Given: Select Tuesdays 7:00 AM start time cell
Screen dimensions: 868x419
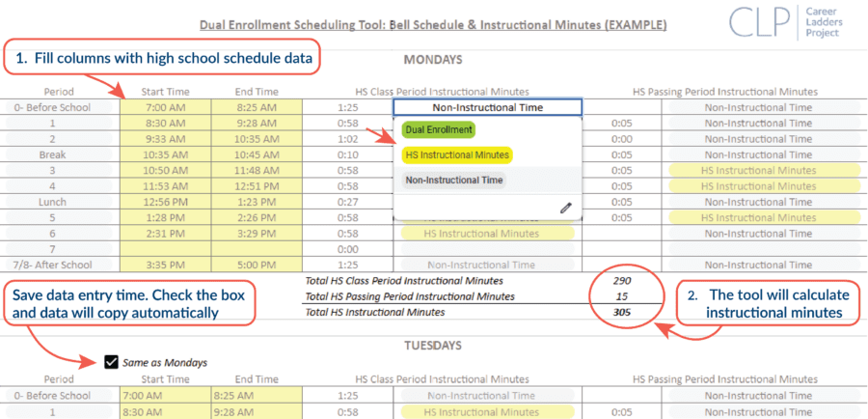Looking at the screenshot, I should pyautogui.click(x=166, y=396).
